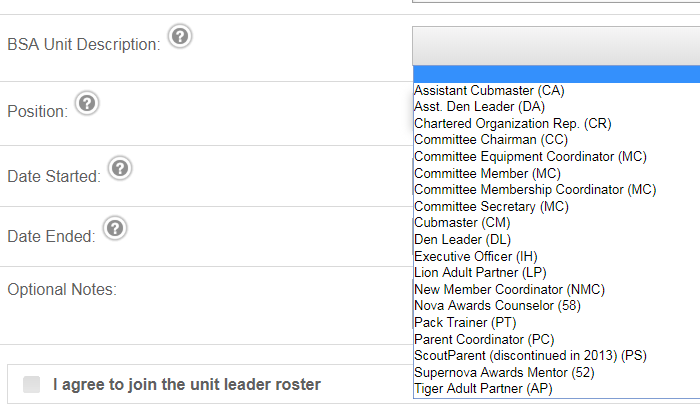This screenshot has width=700, height=412.
Task: Open the BSA Unit Description dropdown box
Action: (556, 46)
